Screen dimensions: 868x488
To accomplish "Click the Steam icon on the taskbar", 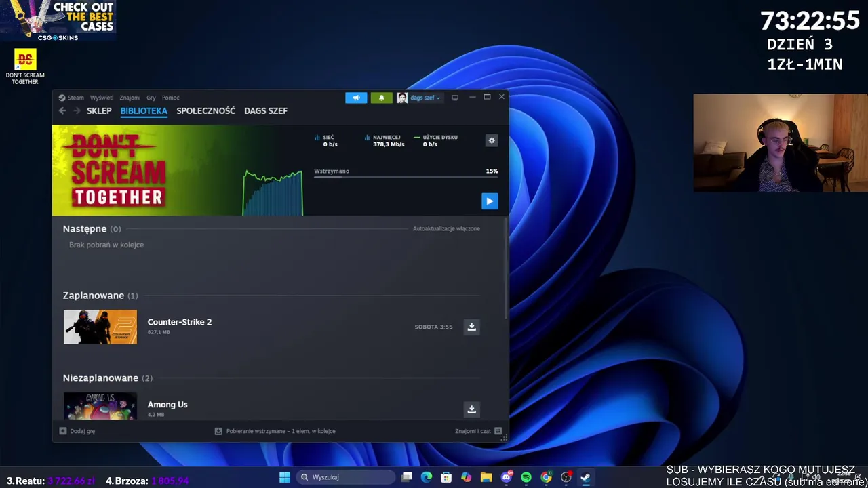I will point(585,477).
